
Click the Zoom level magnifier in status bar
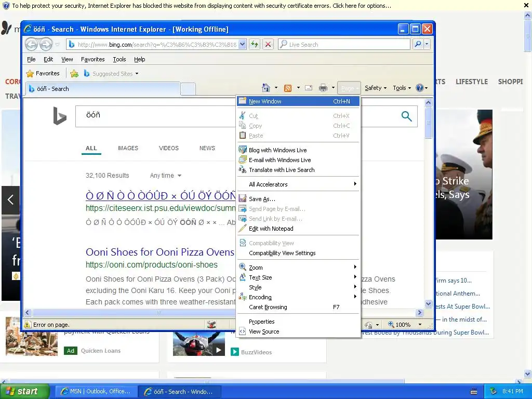(x=391, y=324)
